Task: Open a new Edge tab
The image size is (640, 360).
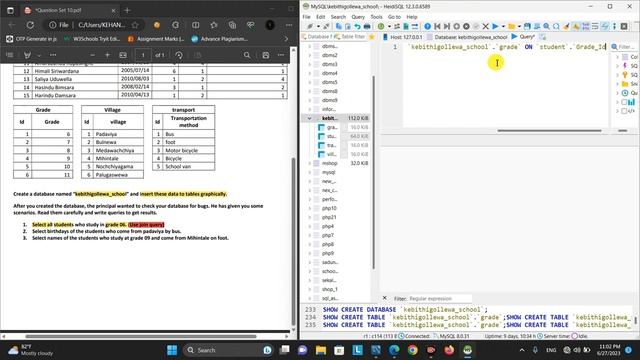Action: coord(127,10)
